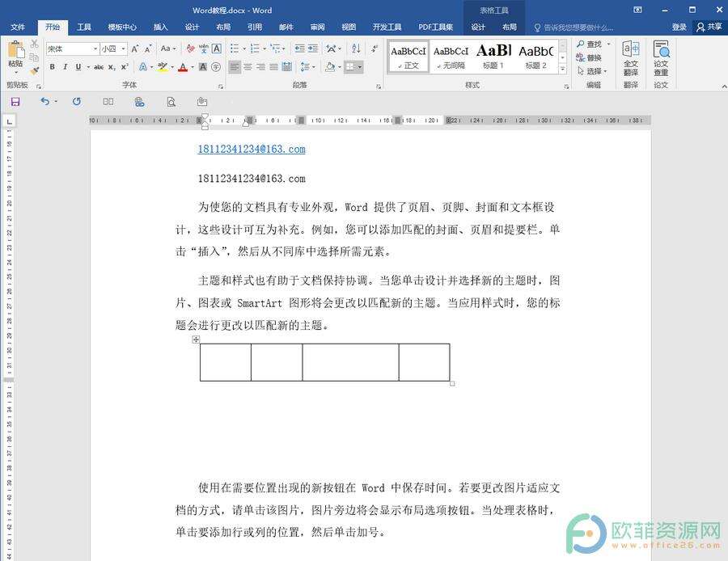The image size is (728, 561).
Task: Select the 正文 style
Action: point(408,57)
